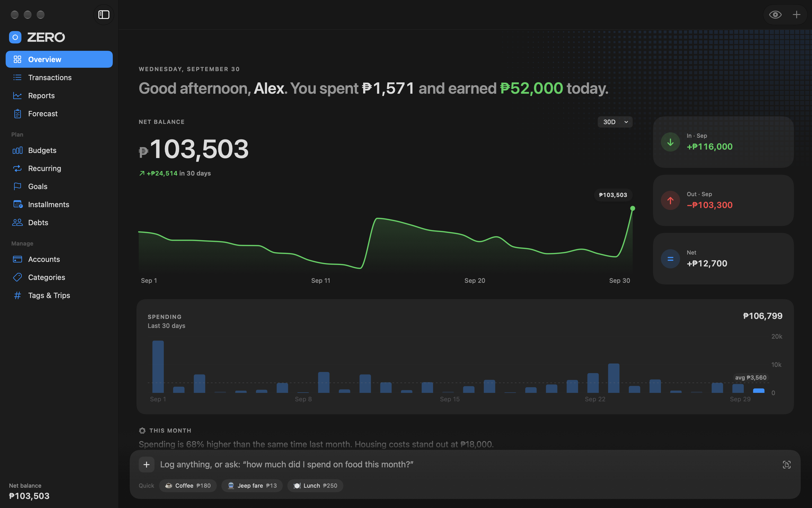Open the 30D range dropdown
Image resolution: width=812 pixels, height=508 pixels.
[615, 122]
